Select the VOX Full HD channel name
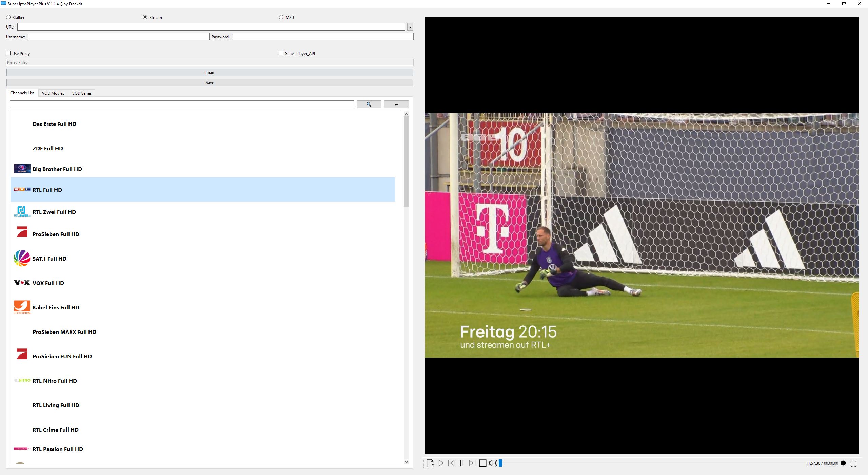868x475 pixels. [48, 283]
